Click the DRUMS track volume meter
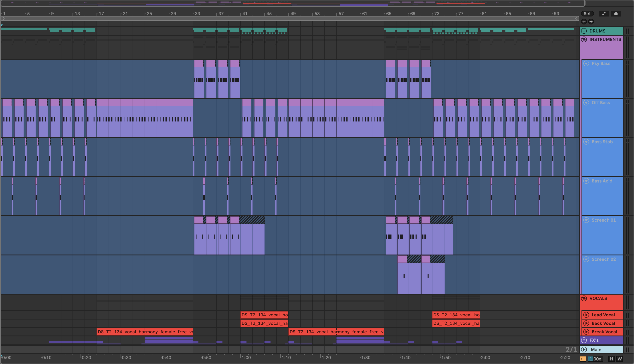The image size is (634, 364). coord(627,31)
